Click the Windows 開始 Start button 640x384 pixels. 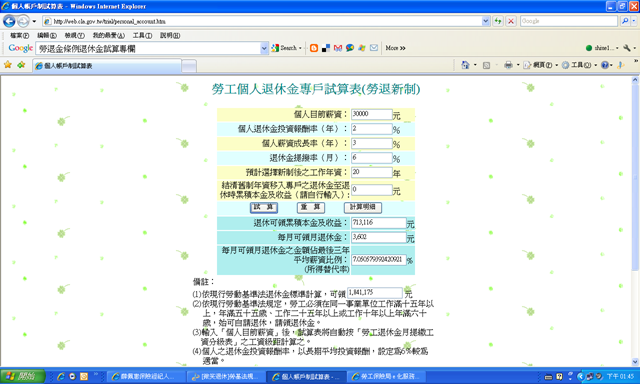pos(22,376)
